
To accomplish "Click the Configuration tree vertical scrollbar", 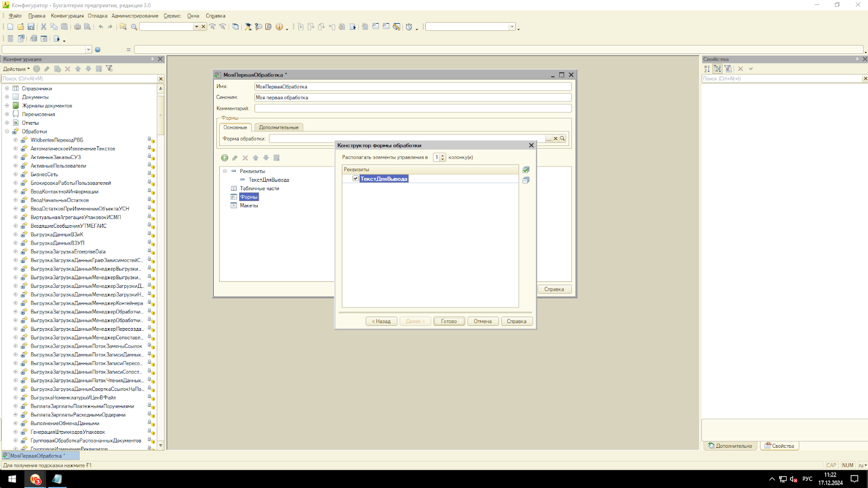I will [161, 267].
